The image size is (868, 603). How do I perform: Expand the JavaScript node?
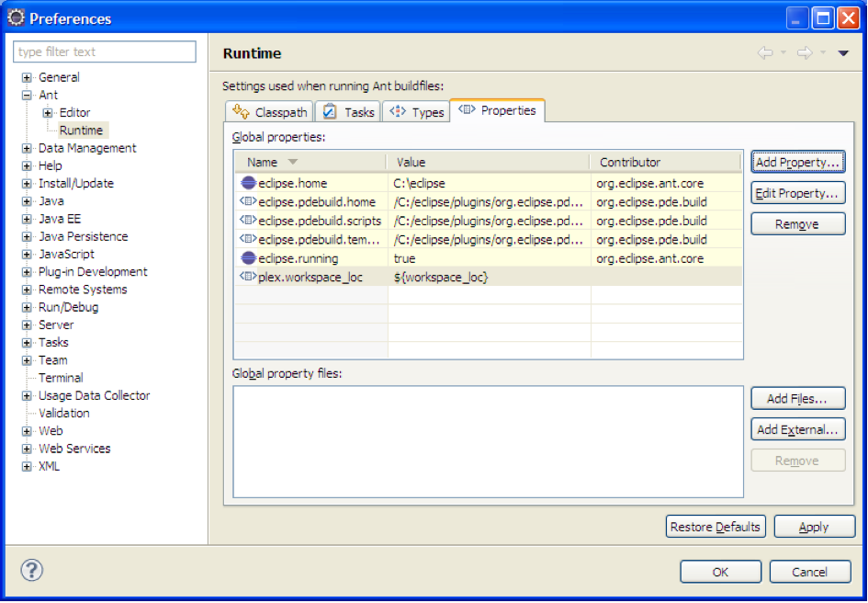pos(27,255)
